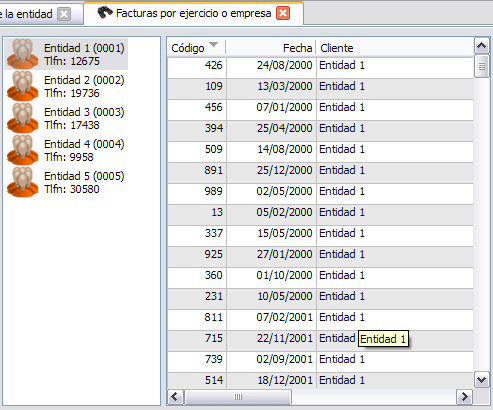Close the Facturas por ejercicio o empresa tab
Screen dimensions: 493x410
click(283, 13)
